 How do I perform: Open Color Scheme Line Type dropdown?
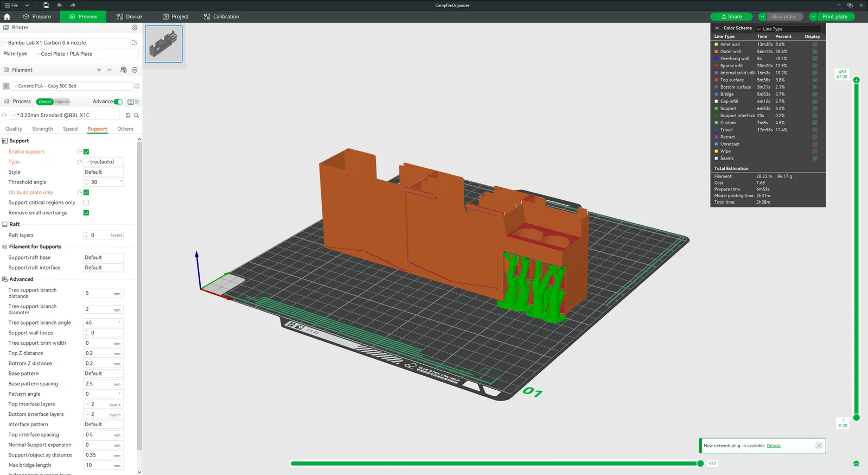pyautogui.click(x=788, y=29)
